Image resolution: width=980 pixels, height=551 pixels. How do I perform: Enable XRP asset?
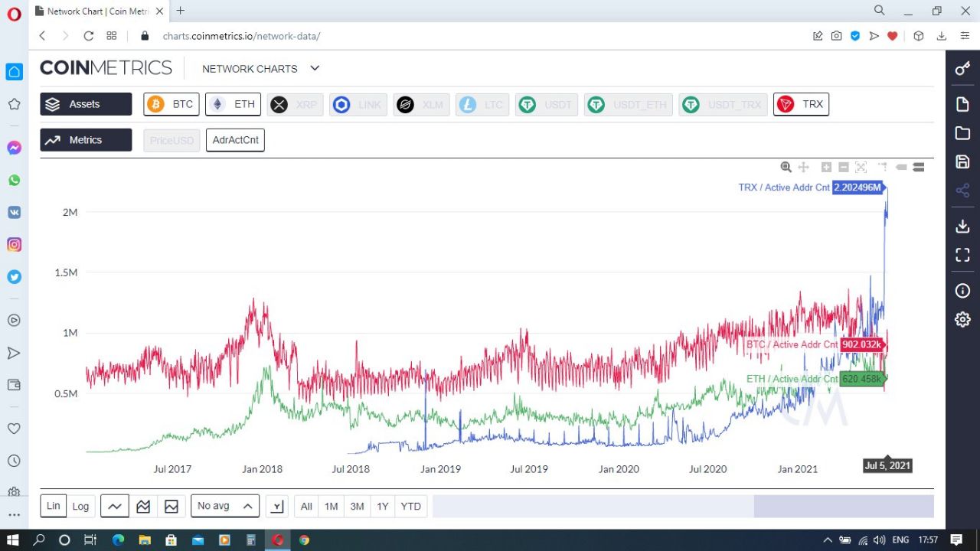point(296,105)
